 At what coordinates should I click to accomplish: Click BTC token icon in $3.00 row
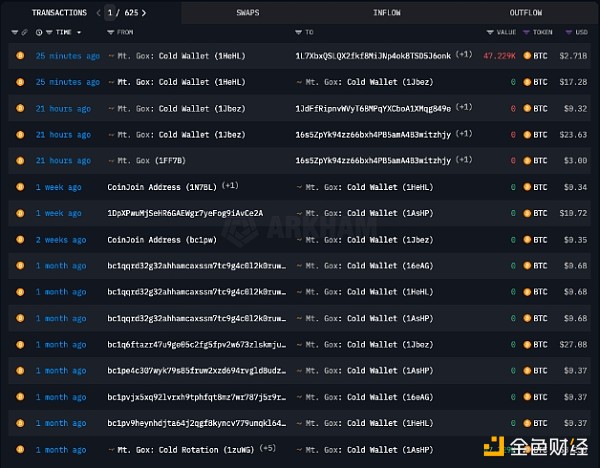(x=527, y=161)
